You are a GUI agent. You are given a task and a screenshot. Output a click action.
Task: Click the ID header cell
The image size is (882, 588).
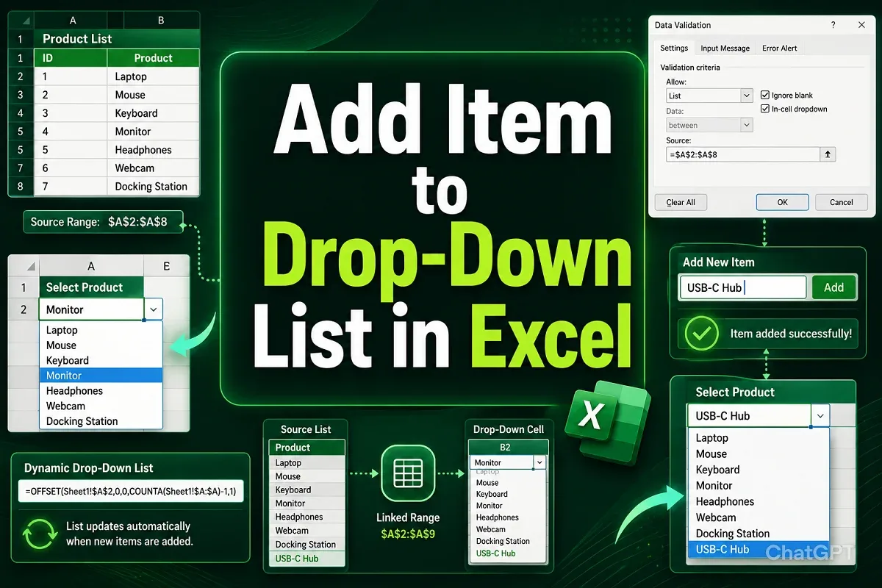click(71, 58)
